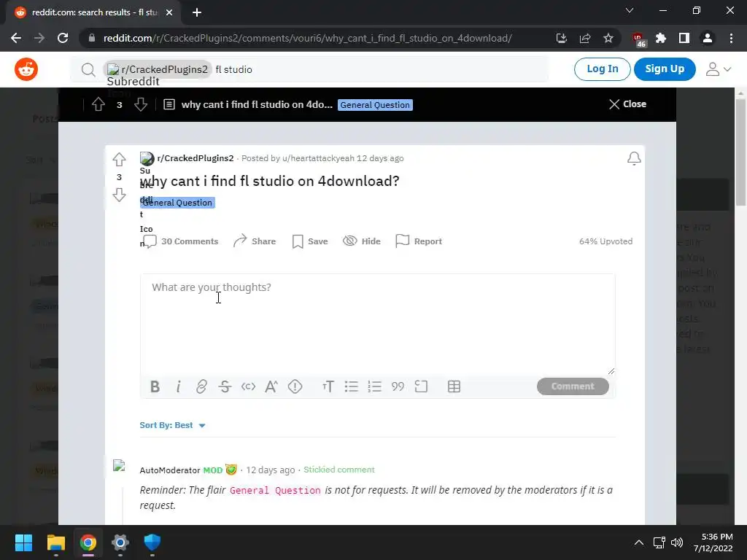Click the gray Comment submit button
Viewport: 747px width, 560px height.
tap(573, 386)
